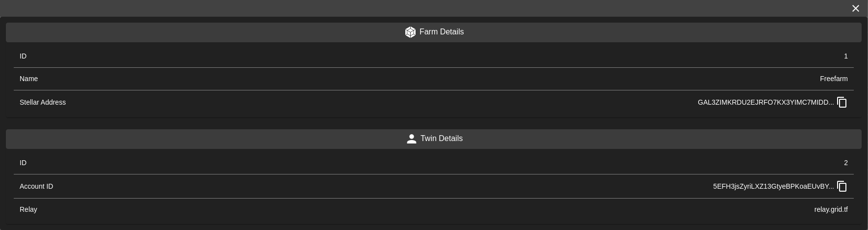This screenshot has height=230, width=868.
Task: Click the Twin Details person icon
Action: 412,139
